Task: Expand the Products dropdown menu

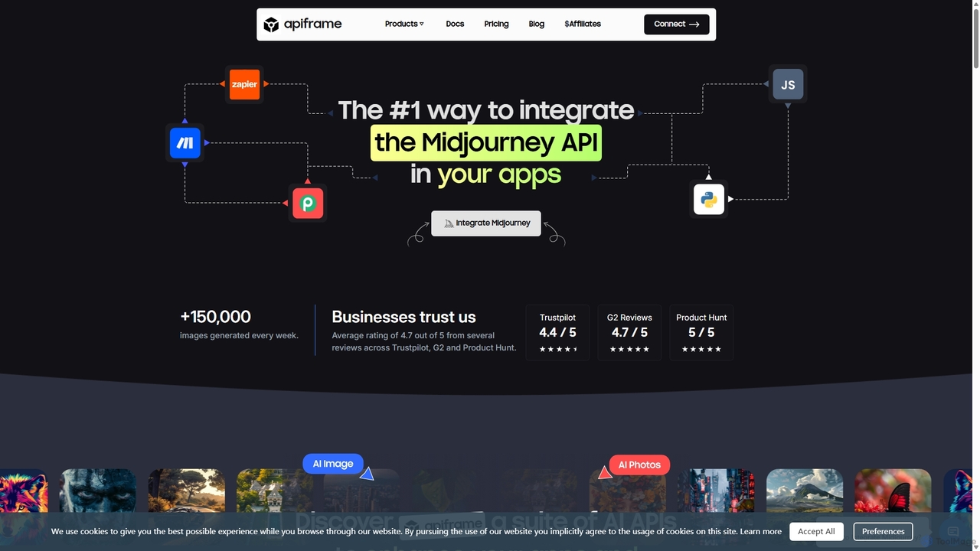Action: 404,24
